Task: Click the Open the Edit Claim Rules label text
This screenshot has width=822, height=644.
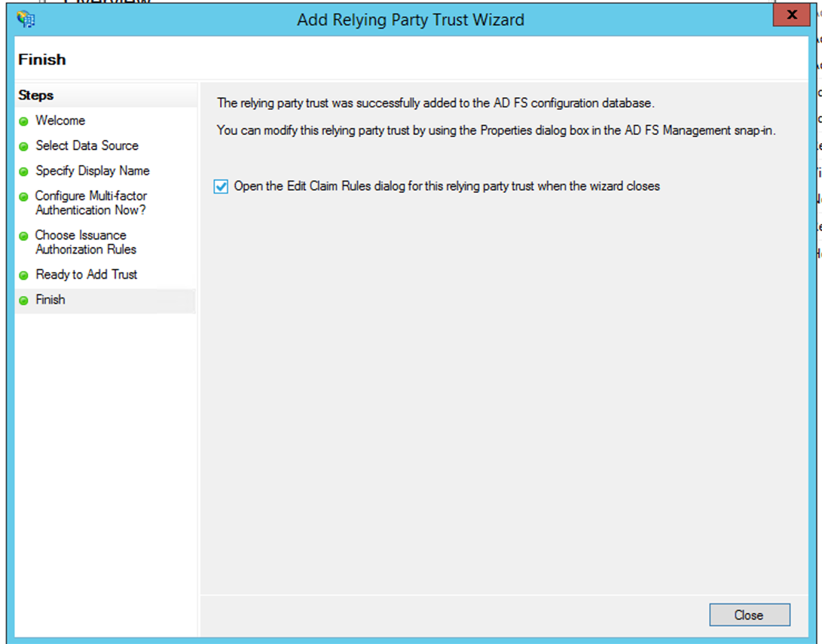Action: [447, 186]
